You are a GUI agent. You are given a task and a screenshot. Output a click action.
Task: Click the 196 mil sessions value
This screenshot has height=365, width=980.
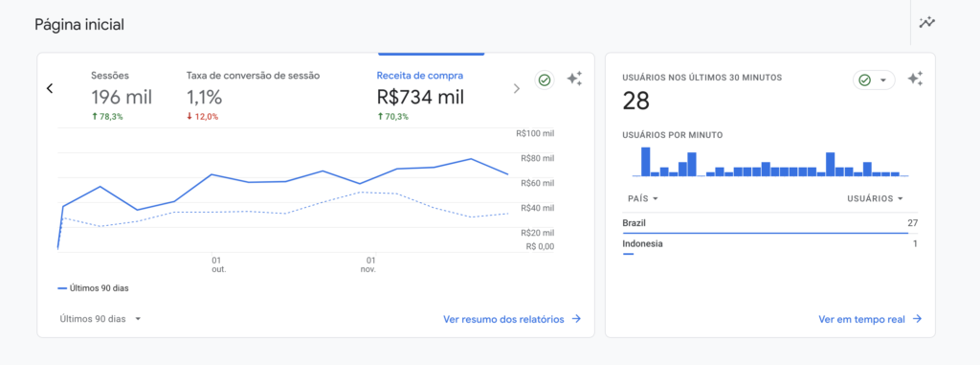(122, 98)
